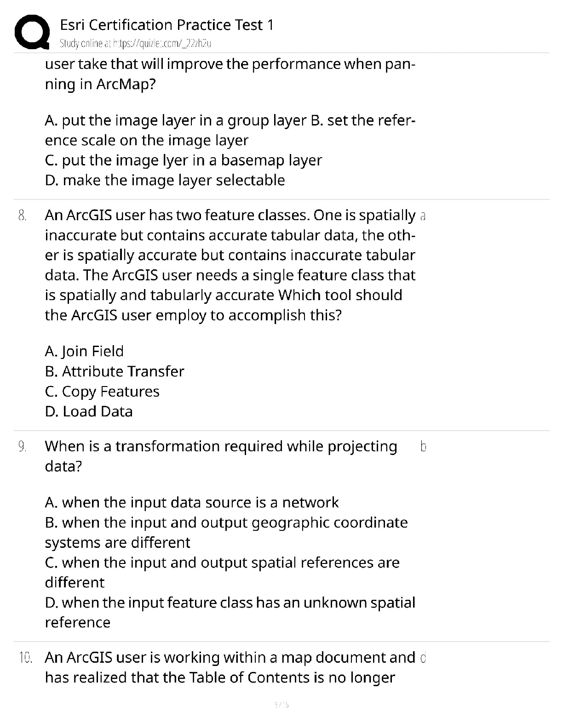Select answer option C. Copy Features
This screenshot has width=563, height=728.
[102, 392]
